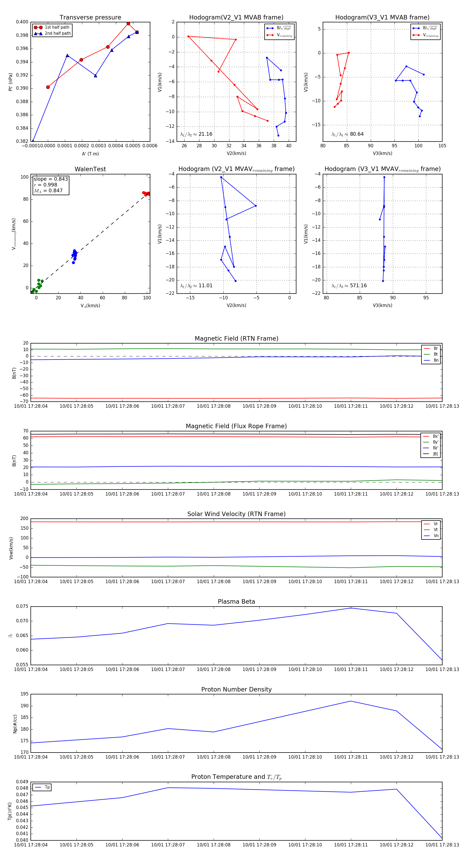The image size is (473, 868).
Task: Select the Bx' legend label
Action: (436, 436)
